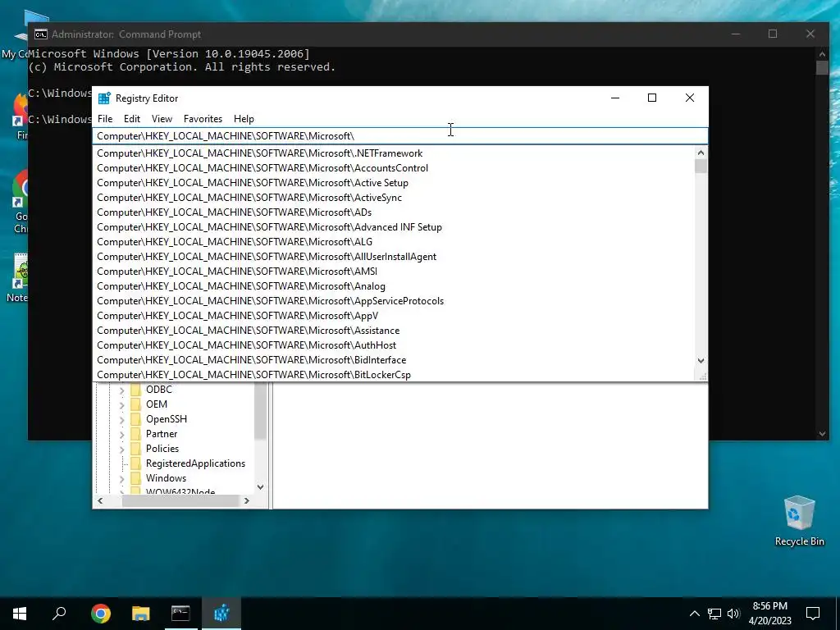
Task: Choose the AuthHost path suggestion
Action: pos(394,345)
